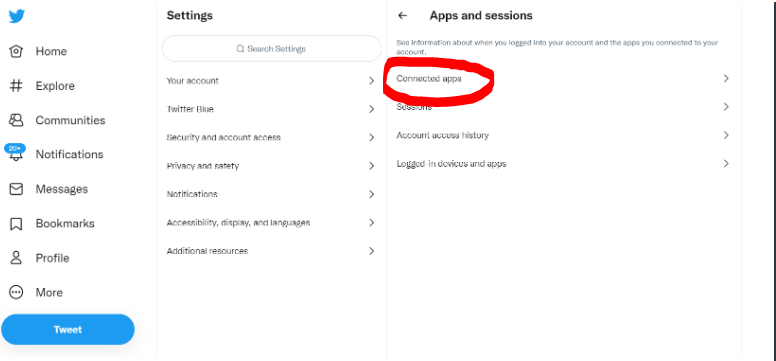Open Bookmarks using the bookmark icon
This screenshot has height=361, width=776.
pos(16,223)
